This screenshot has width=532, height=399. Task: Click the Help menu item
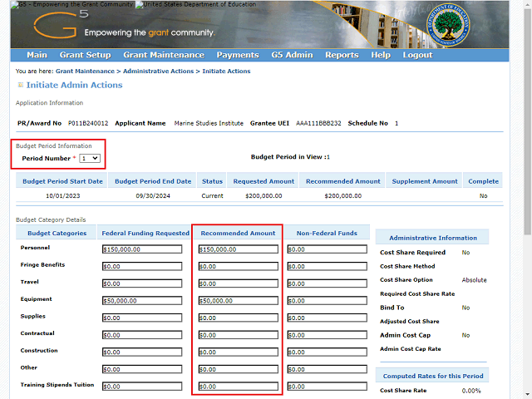point(381,55)
